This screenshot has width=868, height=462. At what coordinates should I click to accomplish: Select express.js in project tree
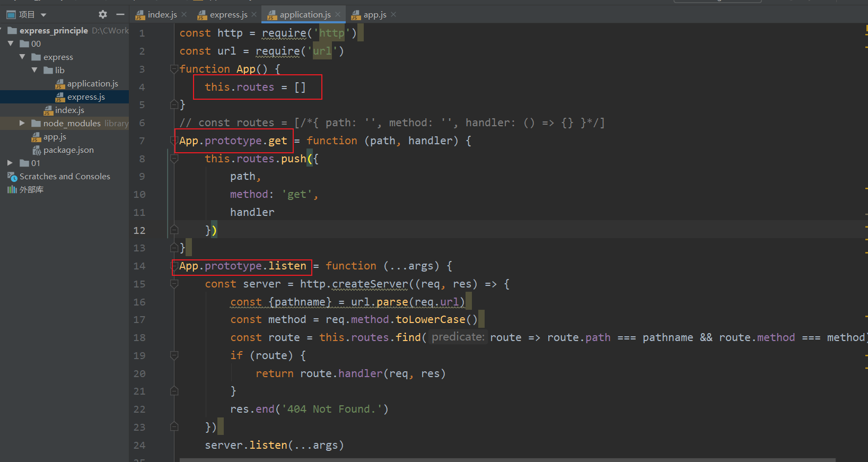tap(86, 97)
